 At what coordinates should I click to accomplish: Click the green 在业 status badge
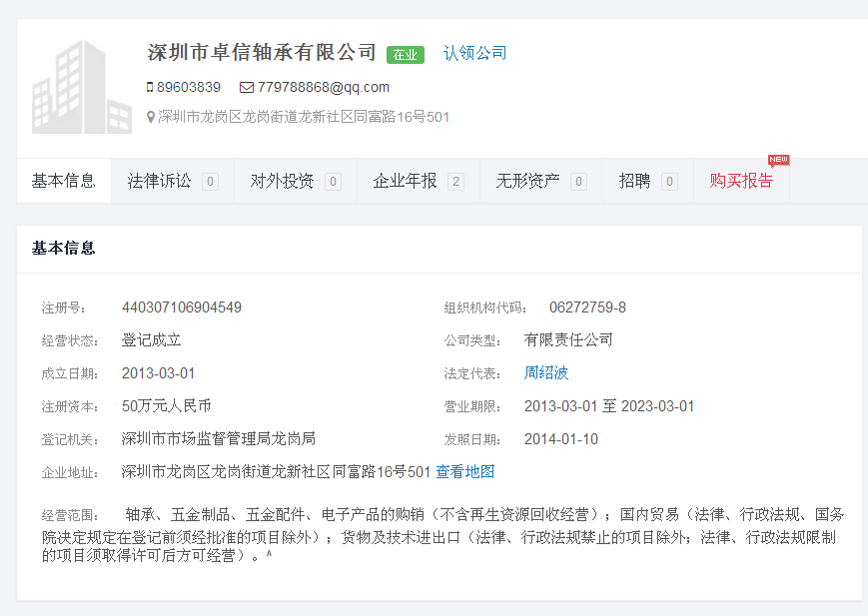406,55
